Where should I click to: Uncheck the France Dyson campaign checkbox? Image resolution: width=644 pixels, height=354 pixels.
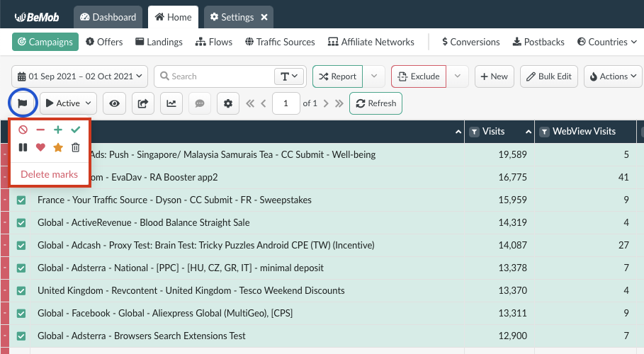pos(21,200)
